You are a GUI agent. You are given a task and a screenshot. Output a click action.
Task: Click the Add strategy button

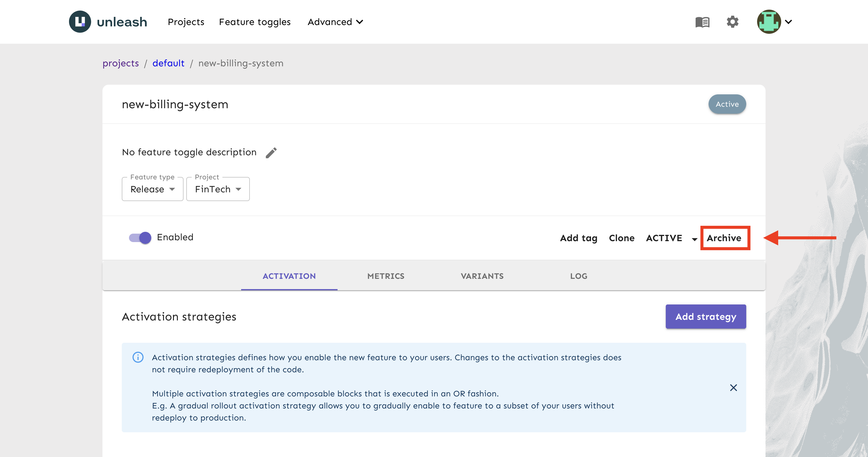click(x=706, y=317)
